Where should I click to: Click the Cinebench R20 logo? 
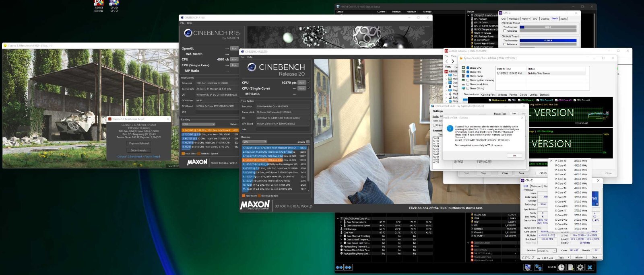pos(252,67)
